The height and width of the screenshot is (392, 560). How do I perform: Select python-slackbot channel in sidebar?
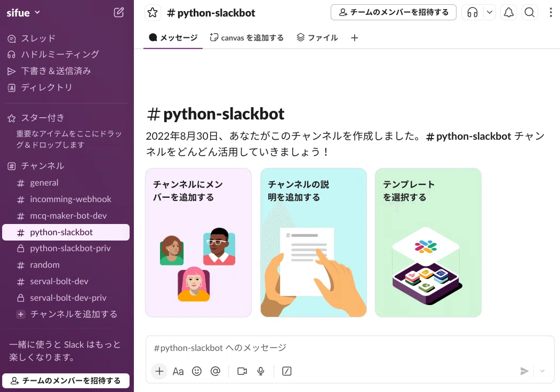coord(66,232)
